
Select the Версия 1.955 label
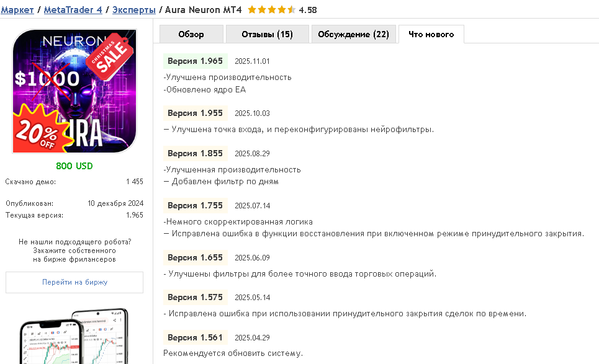195,113
